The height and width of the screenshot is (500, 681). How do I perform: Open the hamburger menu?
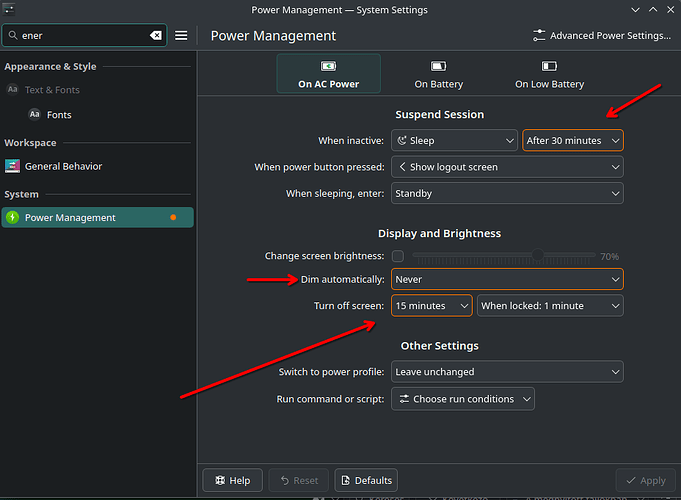[181, 36]
